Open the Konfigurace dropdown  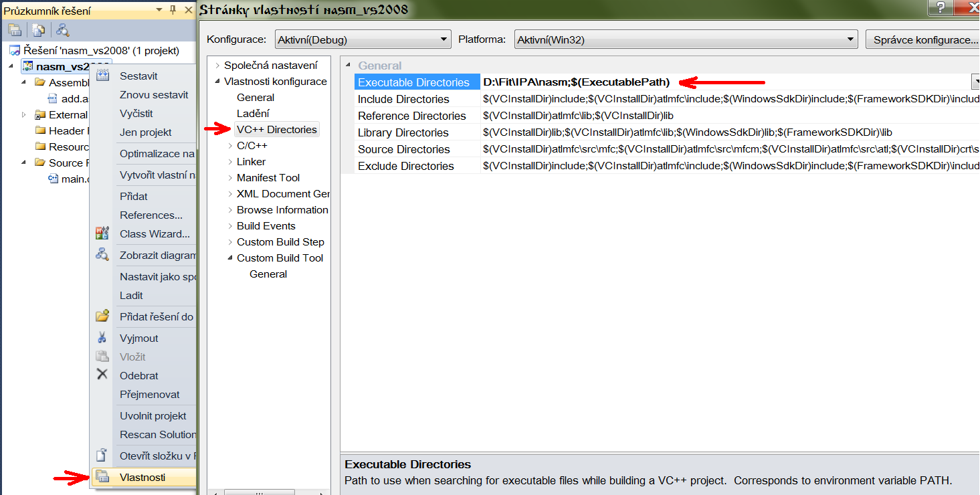[x=363, y=39]
